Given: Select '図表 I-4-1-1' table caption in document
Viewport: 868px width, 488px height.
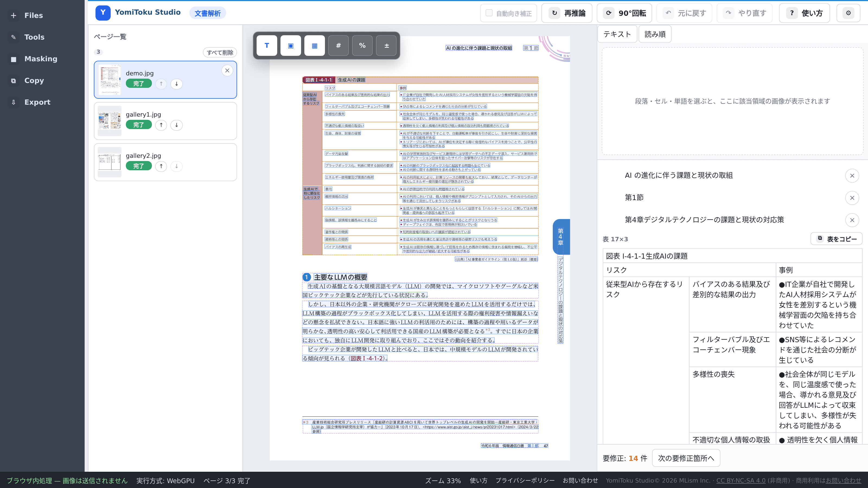Looking at the screenshot, I should pyautogui.click(x=318, y=80).
